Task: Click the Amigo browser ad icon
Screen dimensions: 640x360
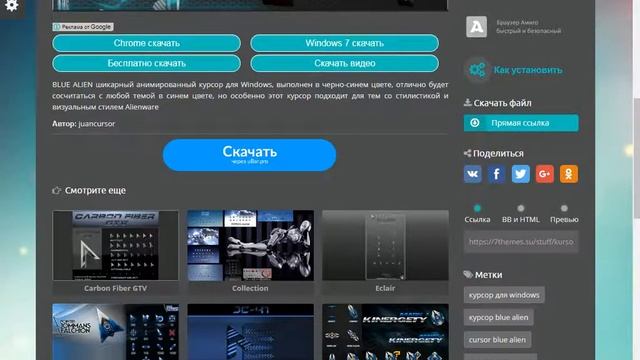Action: (x=477, y=27)
